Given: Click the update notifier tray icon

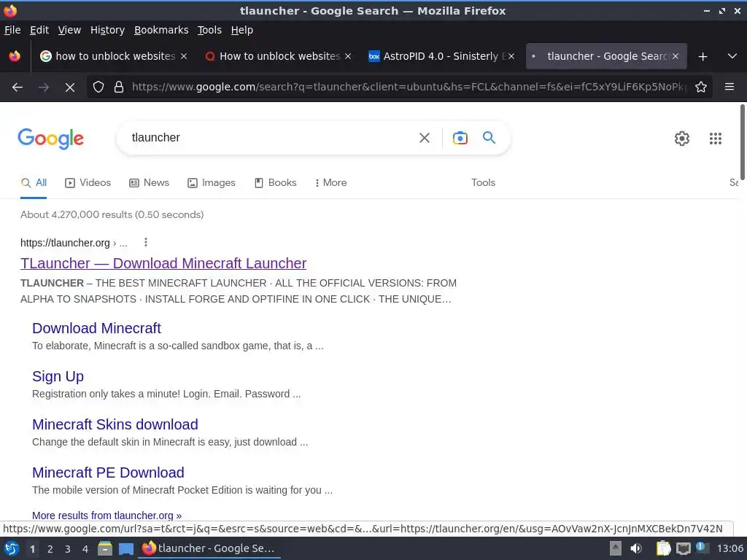Looking at the screenshot, I should [702, 548].
